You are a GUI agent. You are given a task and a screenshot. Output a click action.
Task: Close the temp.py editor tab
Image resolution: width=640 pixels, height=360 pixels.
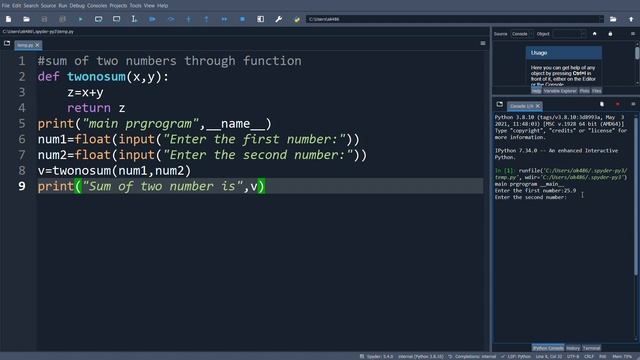click(37, 45)
